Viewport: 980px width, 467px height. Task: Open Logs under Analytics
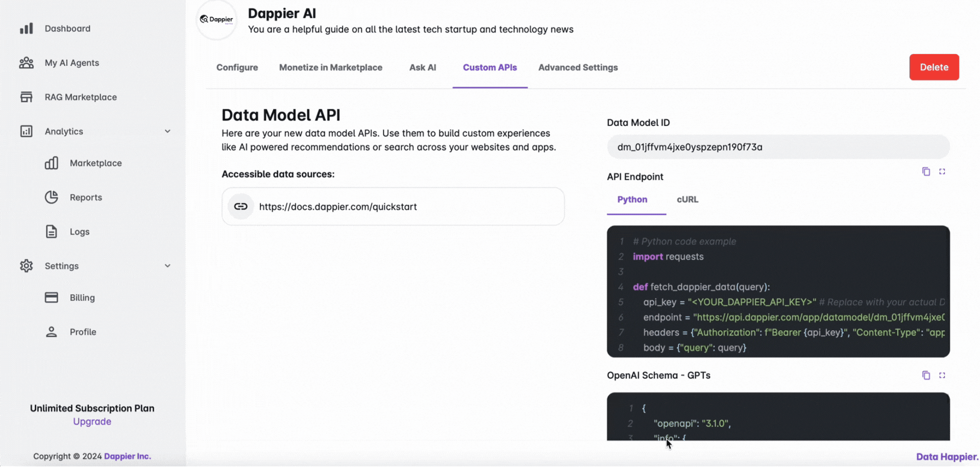tap(80, 232)
